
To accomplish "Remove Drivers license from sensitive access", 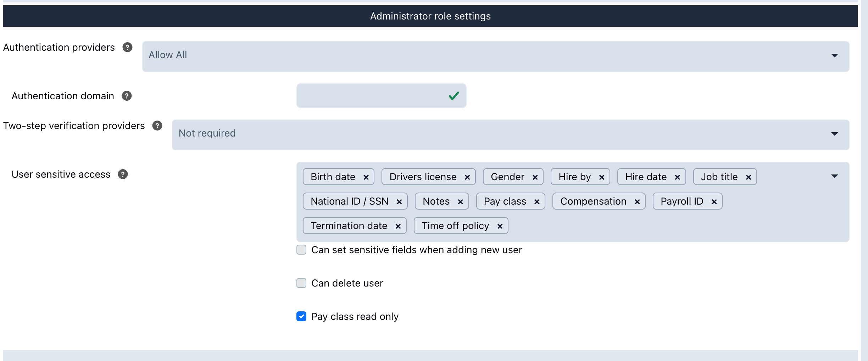I will pos(467,177).
